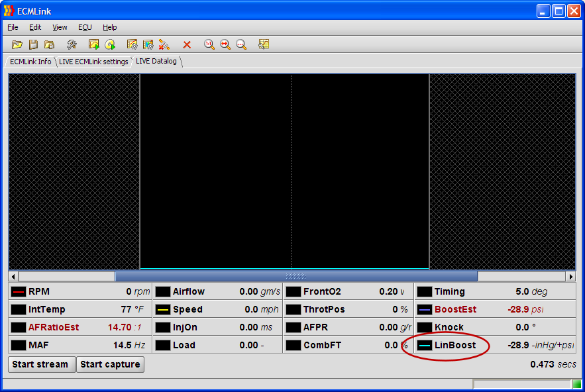
Task: Click the horizontal scrollbar left arrow
Action: (14, 276)
